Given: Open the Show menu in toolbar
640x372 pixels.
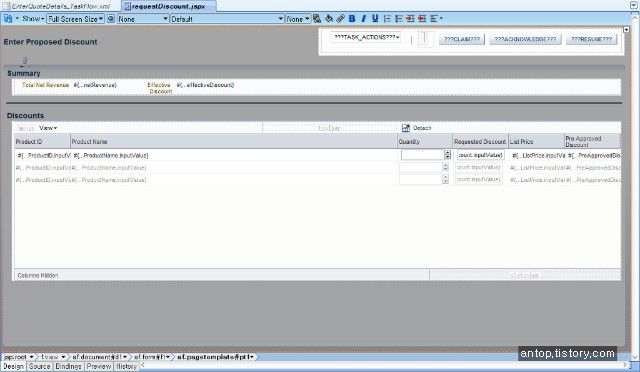Looking at the screenshot, I should click(x=33, y=19).
